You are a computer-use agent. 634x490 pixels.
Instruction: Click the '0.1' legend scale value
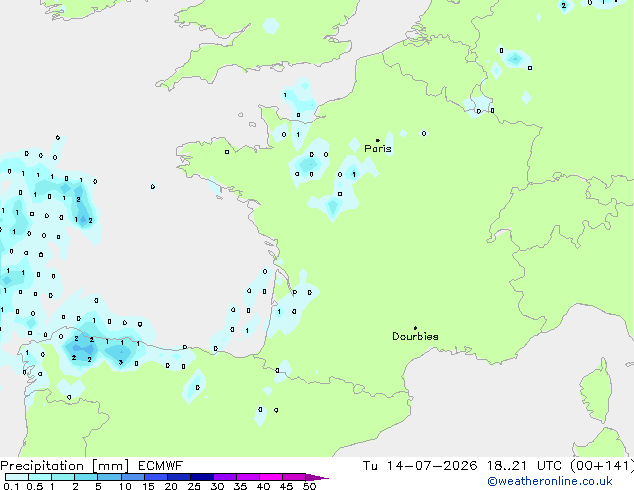11,486
